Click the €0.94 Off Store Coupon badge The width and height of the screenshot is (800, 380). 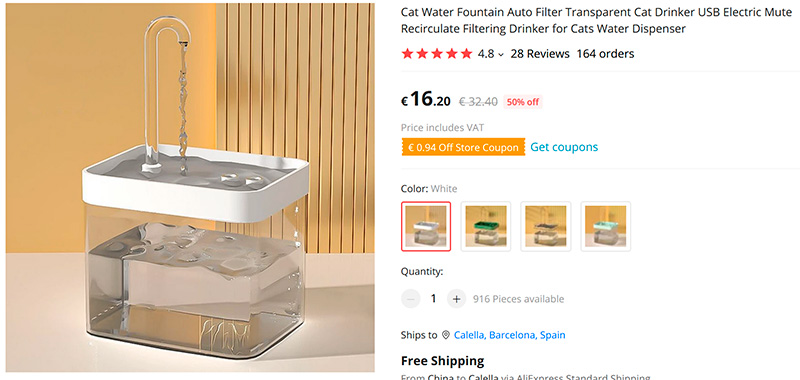tap(463, 147)
